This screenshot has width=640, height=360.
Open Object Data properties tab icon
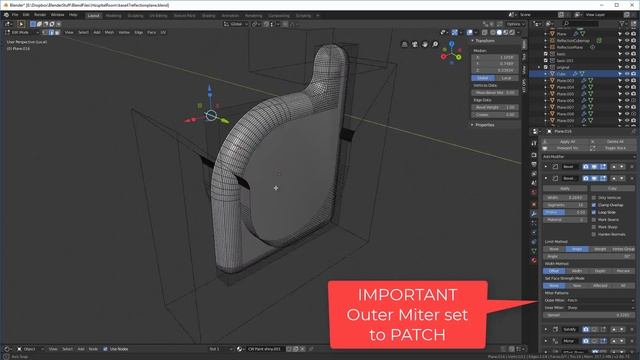tap(534, 251)
